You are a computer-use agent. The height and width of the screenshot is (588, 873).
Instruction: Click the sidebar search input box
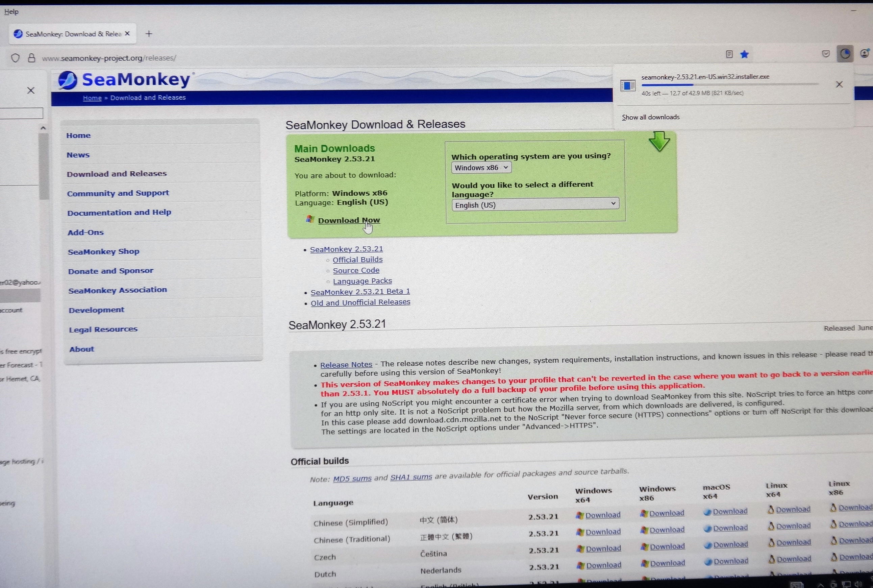(x=21, y=113)
